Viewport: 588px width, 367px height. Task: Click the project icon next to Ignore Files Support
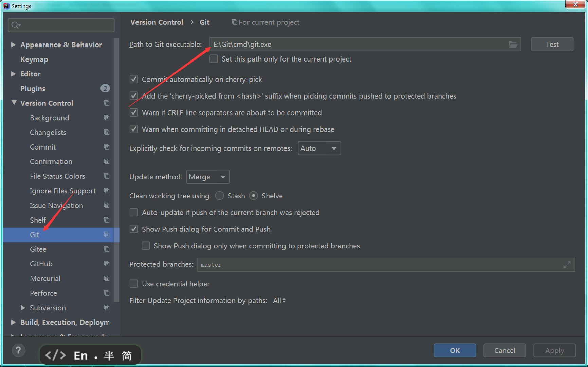107,191
